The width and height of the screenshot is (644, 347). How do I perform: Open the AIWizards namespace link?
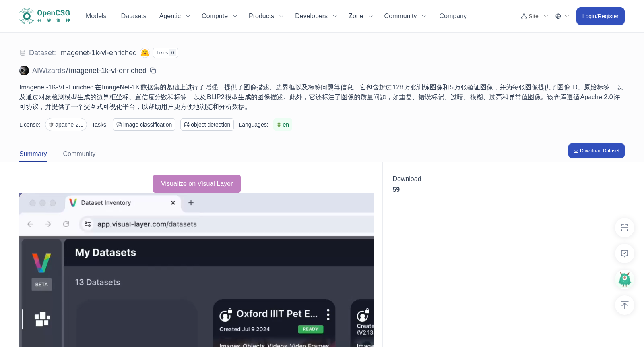[49, 71]
